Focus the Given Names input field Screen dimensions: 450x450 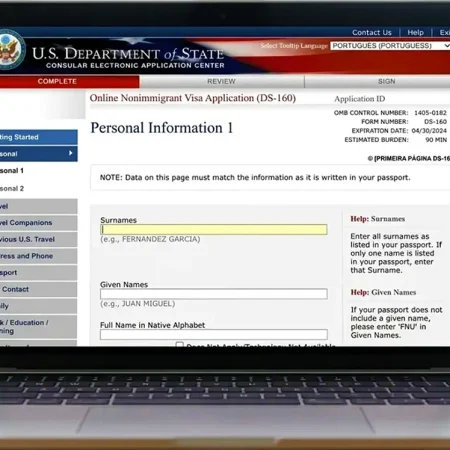click(x=214, y=294)
